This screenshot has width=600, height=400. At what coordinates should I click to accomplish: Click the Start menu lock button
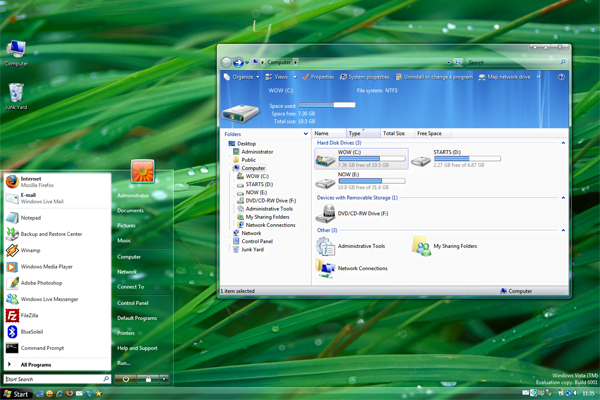point(148,379)
